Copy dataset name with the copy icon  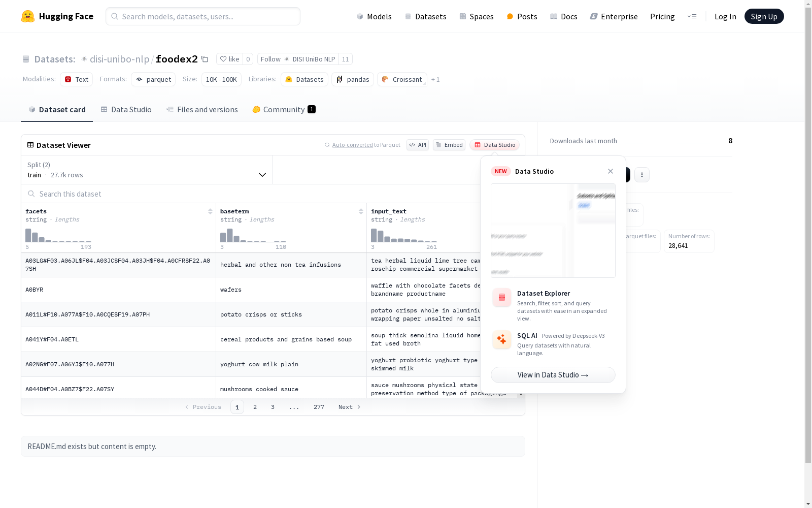click(x=205, y=59)
